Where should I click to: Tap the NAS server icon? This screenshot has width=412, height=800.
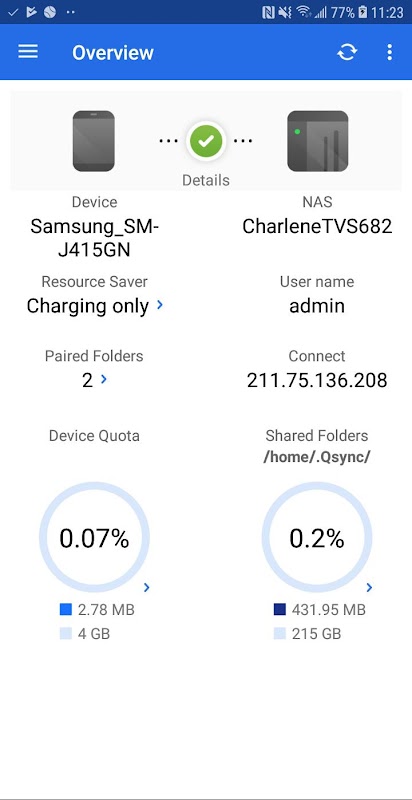(x=318, y=141)
